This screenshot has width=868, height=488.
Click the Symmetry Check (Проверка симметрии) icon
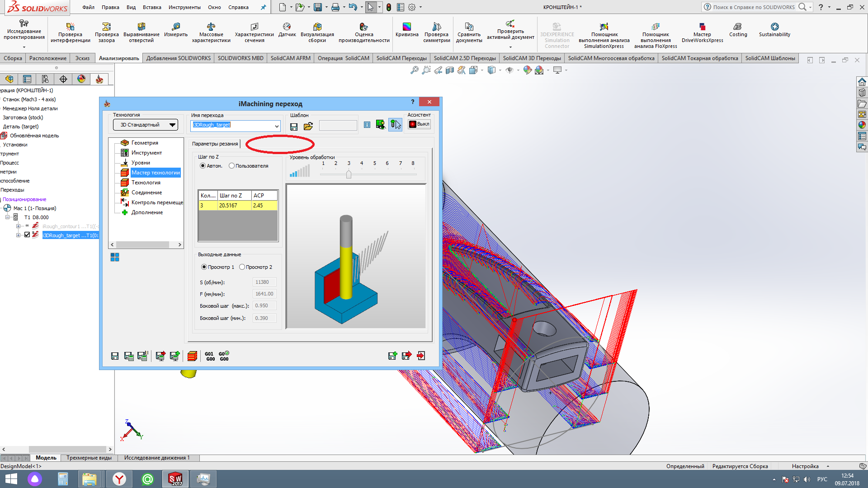(x=436, y=27)
